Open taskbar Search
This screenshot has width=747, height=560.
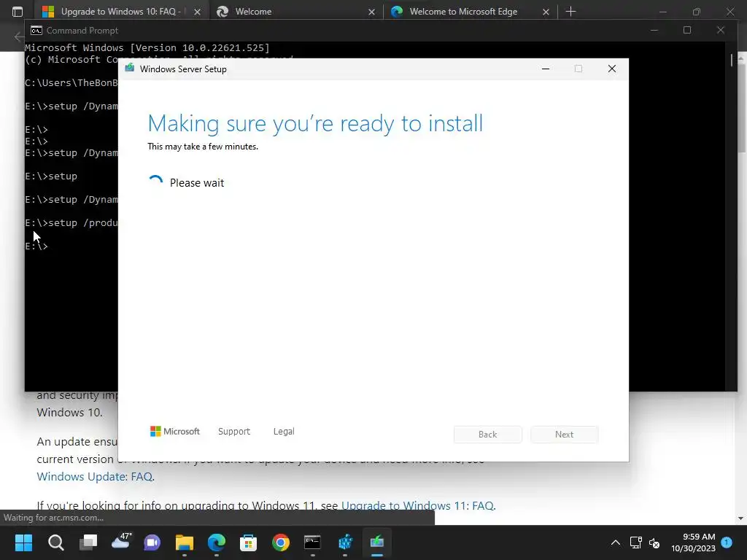(x=55, y=542)
